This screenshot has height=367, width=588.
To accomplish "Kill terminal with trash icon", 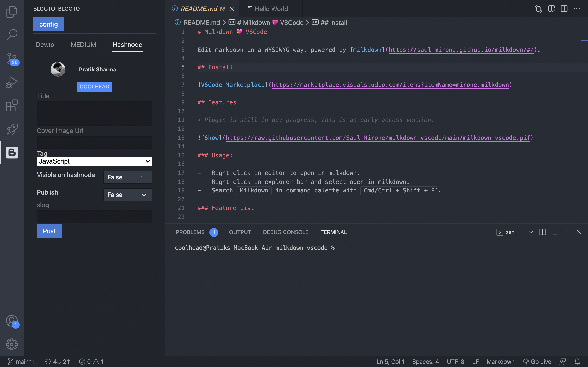I will point(555,232).
